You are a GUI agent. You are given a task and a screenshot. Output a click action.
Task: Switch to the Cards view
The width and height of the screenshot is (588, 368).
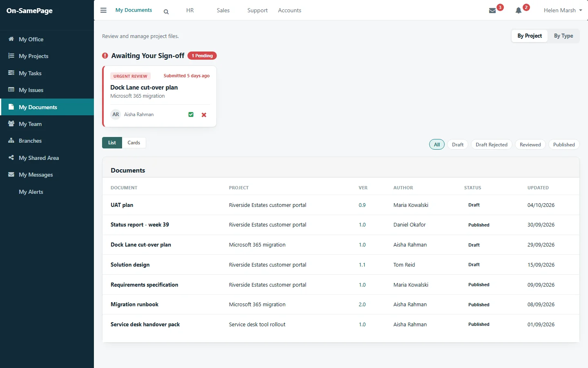(134, 143)
